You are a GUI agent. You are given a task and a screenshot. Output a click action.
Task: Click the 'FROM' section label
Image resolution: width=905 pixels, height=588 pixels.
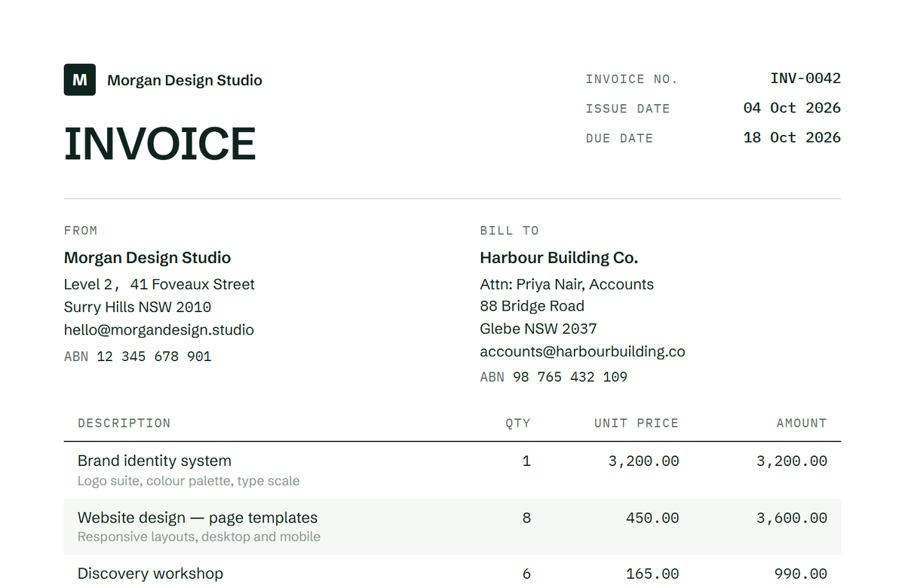pyautogui.click(x=81, y=231)
